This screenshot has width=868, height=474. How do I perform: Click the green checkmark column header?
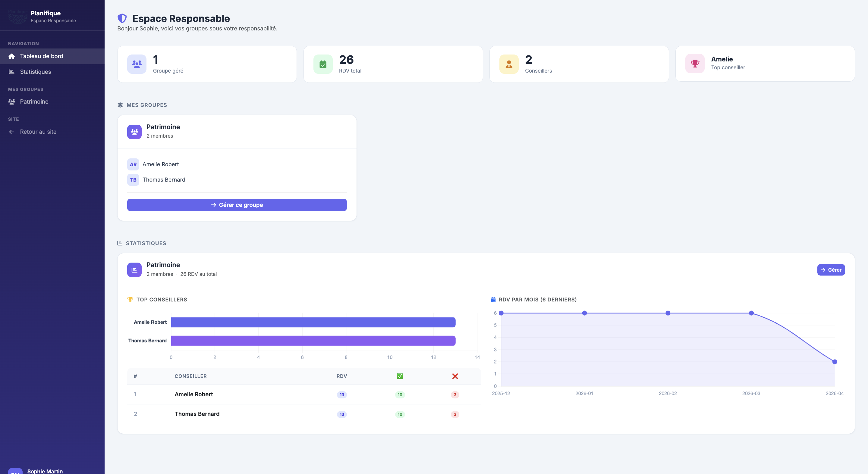400,376
